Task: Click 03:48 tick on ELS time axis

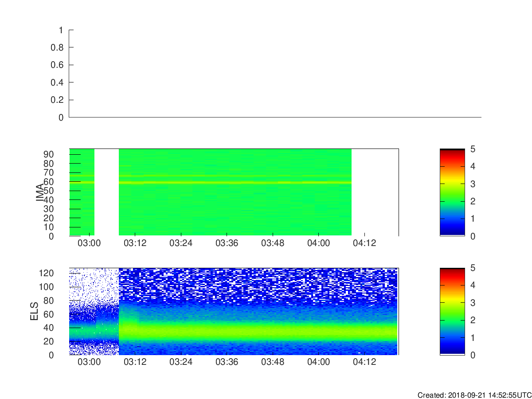Action: (x=273, y=362)
